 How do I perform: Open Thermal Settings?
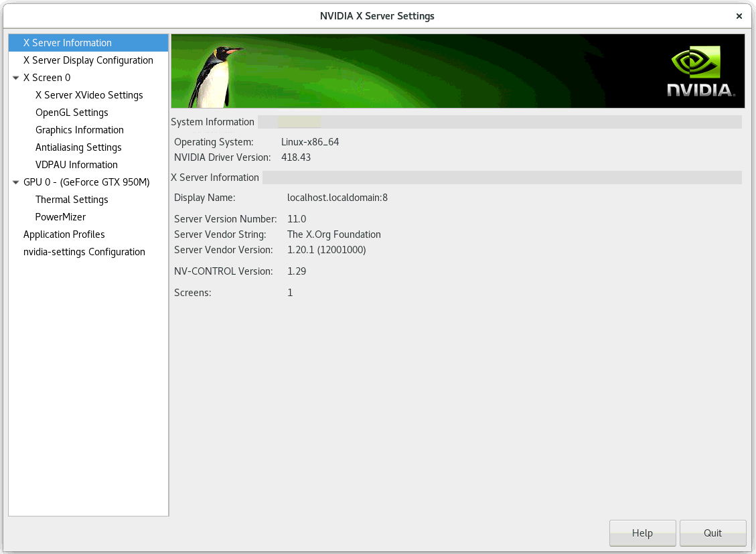pyautogui.click(x=72, y=200)
